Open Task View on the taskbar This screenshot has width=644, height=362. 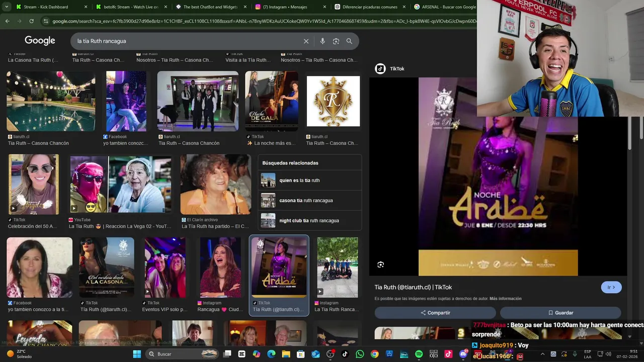tap(227, 354)
